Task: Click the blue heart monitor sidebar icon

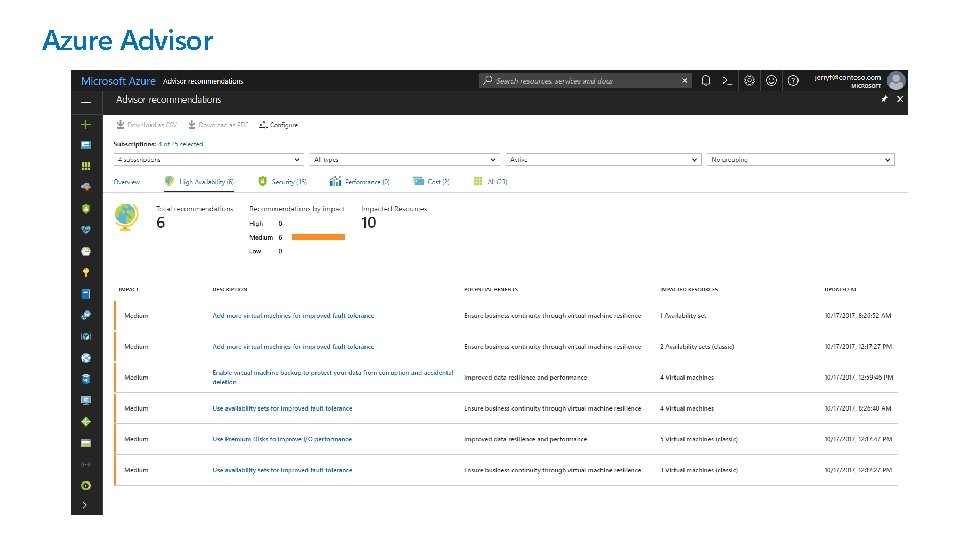Action: [86, 230]
